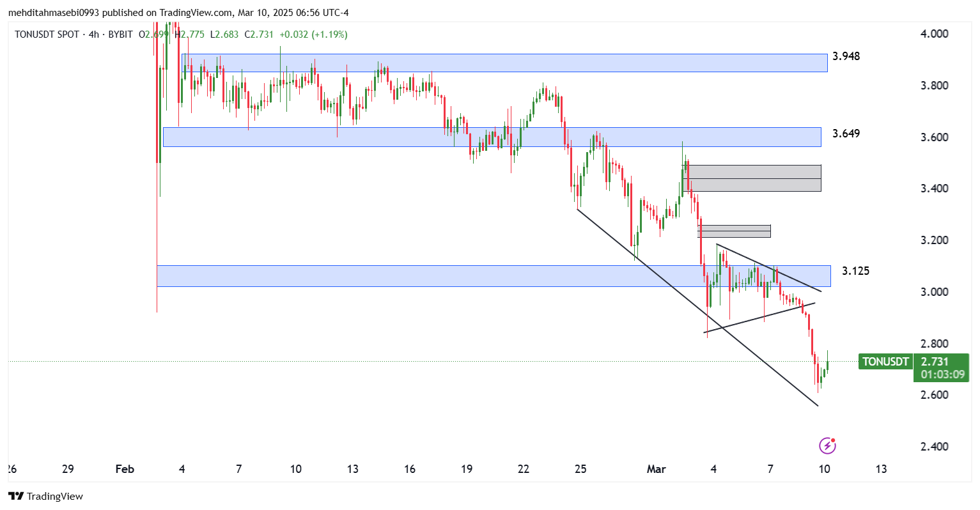
Task: Click the 25 date tick on time axis
Action: (580, 469)
